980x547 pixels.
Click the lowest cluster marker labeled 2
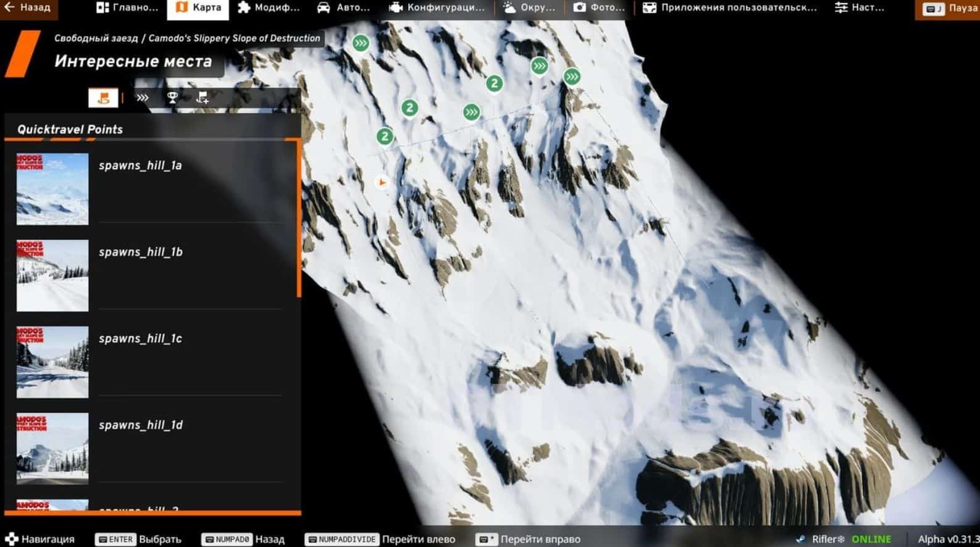385,136
